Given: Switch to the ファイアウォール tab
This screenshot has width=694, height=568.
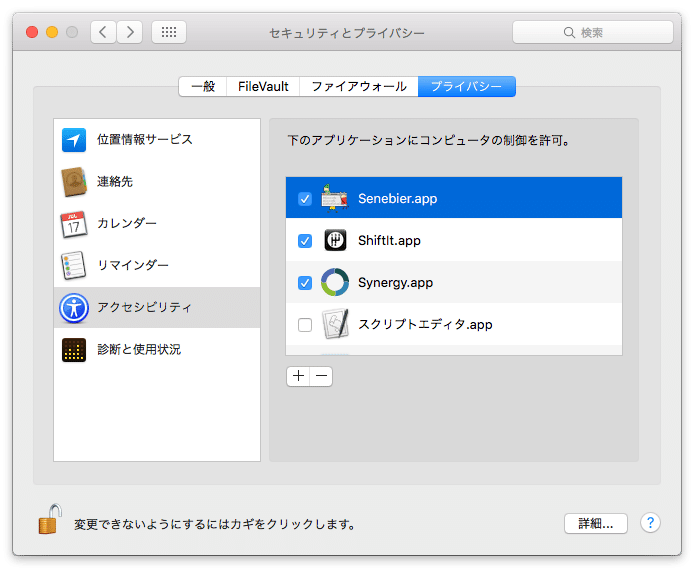Looking at the screenshot, I should [x=359, y=86].
